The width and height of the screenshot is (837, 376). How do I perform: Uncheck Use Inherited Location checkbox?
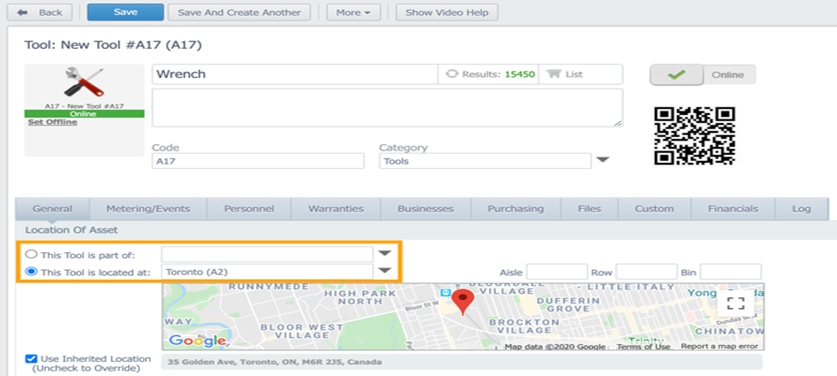click(31, 359)
